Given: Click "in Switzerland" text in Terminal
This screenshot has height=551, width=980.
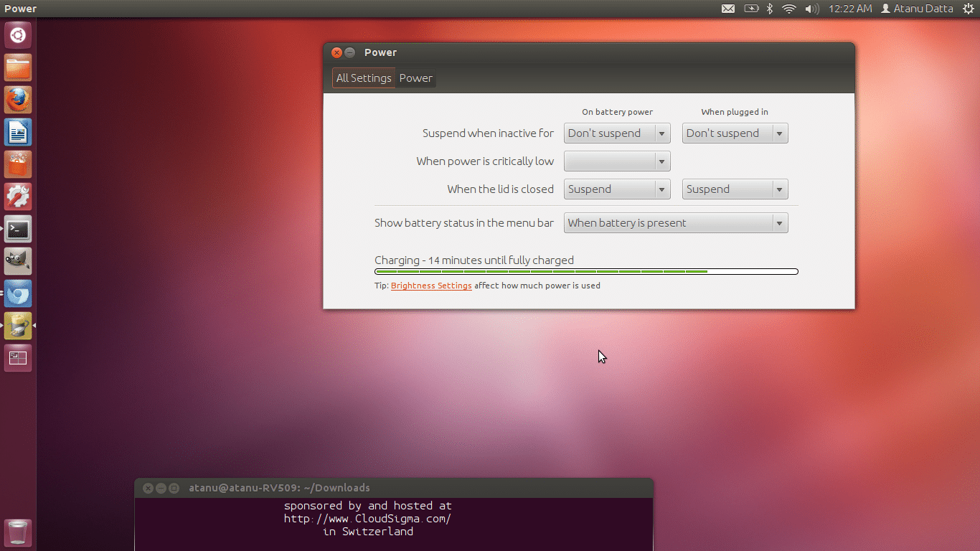Looking at the screenshot, I should [368, 532].
